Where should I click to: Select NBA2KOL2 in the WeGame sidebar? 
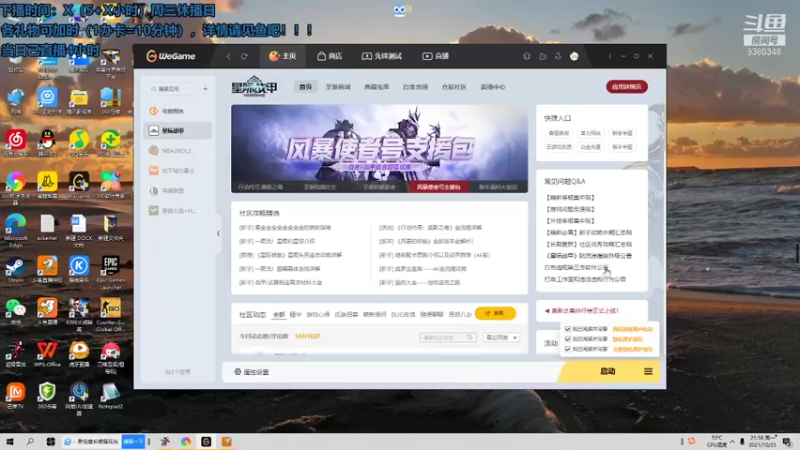coord(178,151)
